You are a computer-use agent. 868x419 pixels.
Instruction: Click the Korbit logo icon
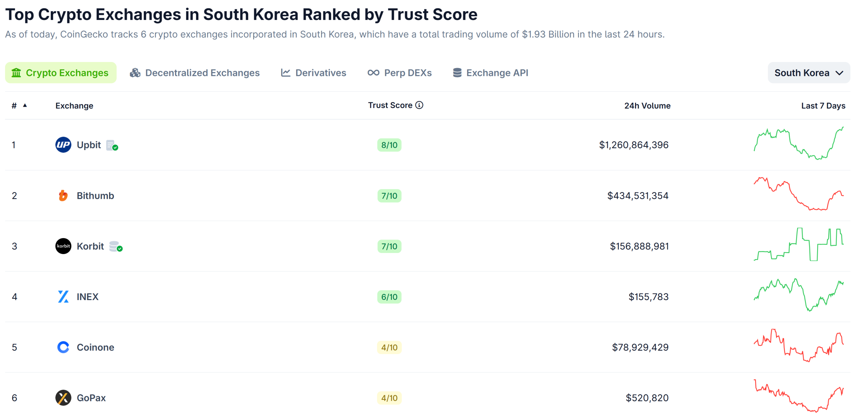click(63, 246)
